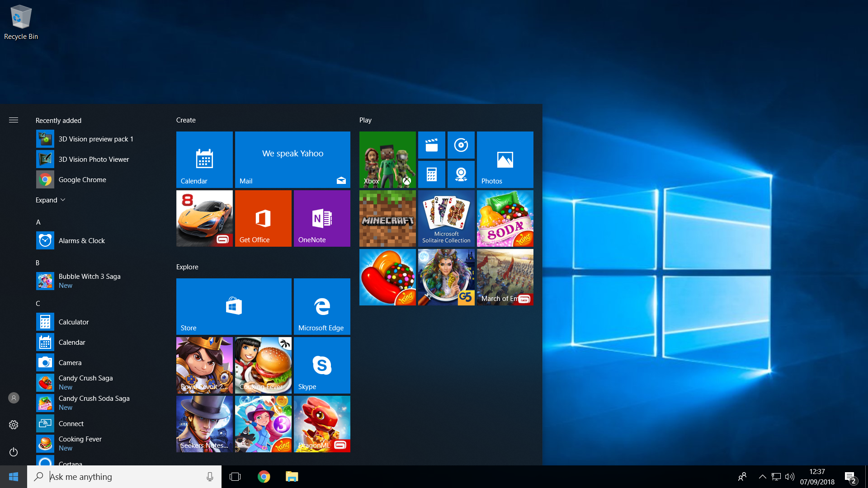The width and height of the screenshot is (868, 488).
Task: Launch the Microsoft Edge tile
Action: coord(322,306)
